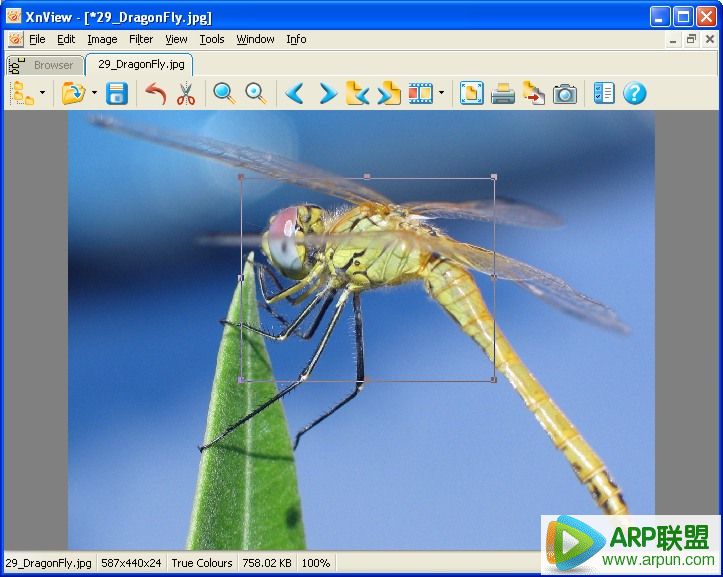Click the 758.02 KB size status entry
Image resolution: width=723 pixels, height=577 pixels.
tap(267, 563)
